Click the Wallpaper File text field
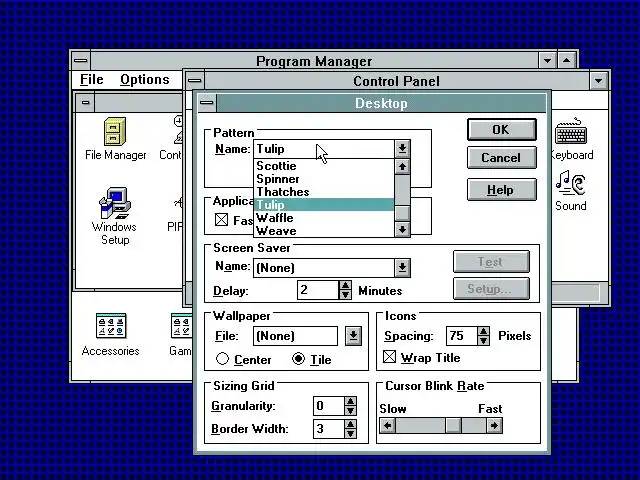Viewport: 640px width, 480px height. click(296, 336)
